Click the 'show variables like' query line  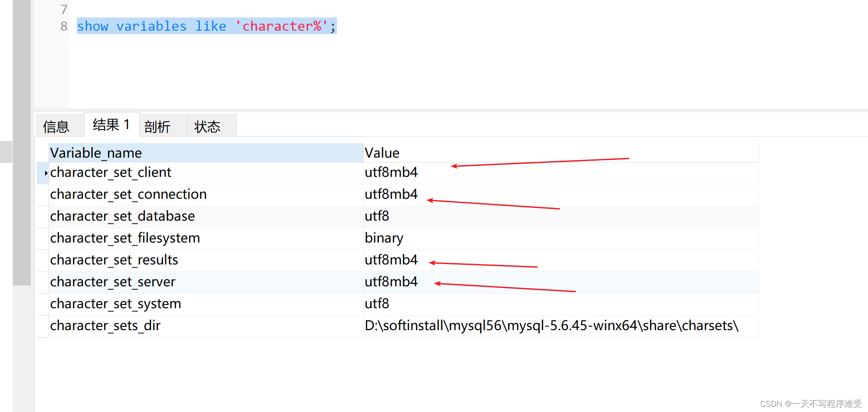pos(206,26)
